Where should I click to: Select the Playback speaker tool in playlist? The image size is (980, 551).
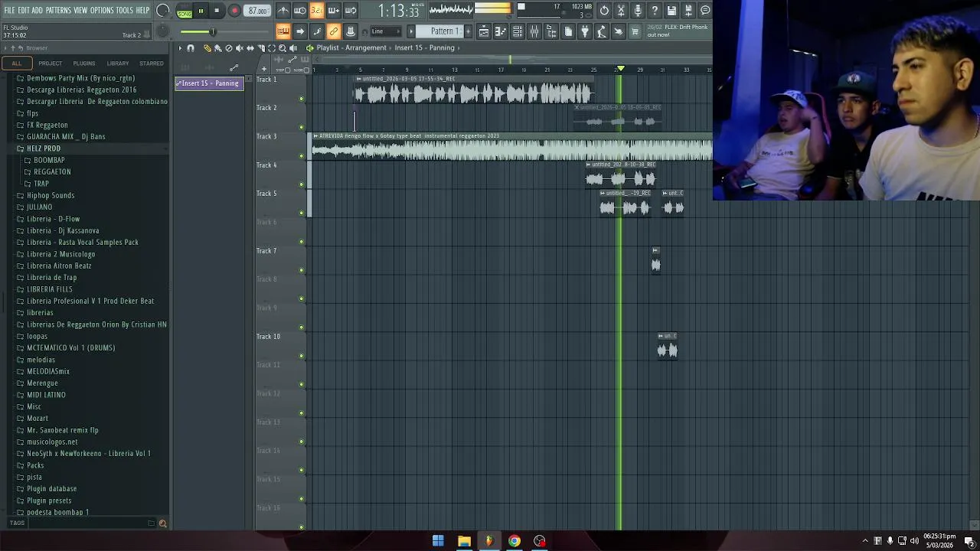pos(293,47)
